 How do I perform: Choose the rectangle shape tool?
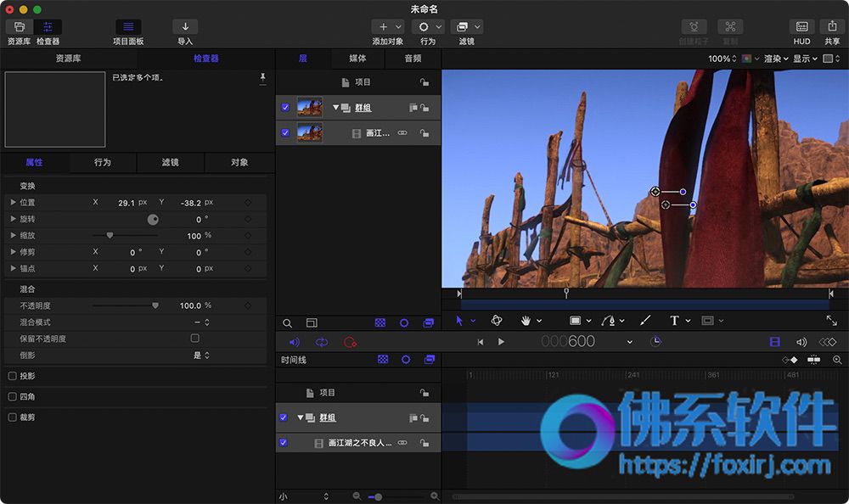[575, 321]
